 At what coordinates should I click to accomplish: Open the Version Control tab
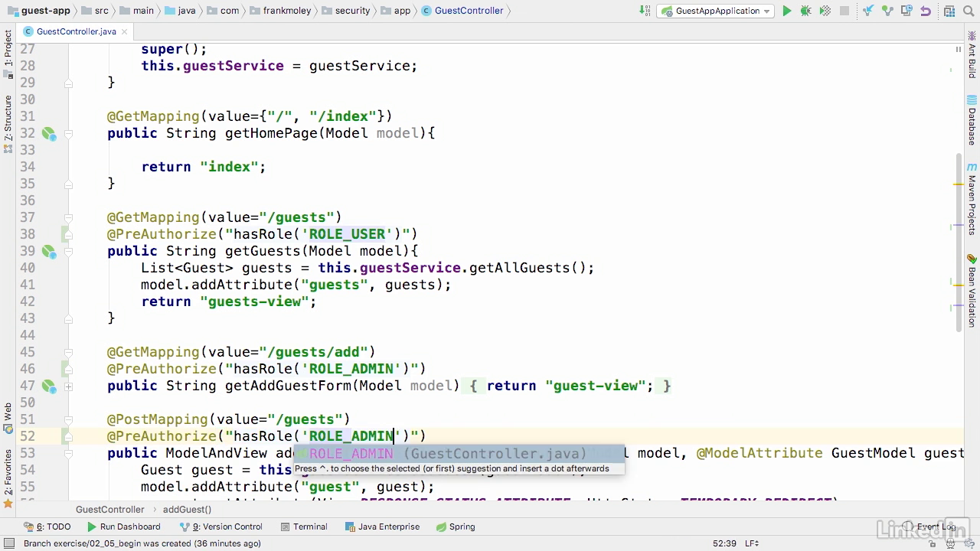[220, 527]
